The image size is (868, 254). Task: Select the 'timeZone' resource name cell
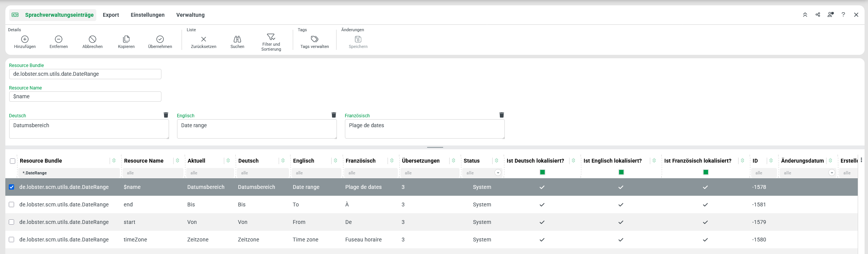[x=135, y=240]
